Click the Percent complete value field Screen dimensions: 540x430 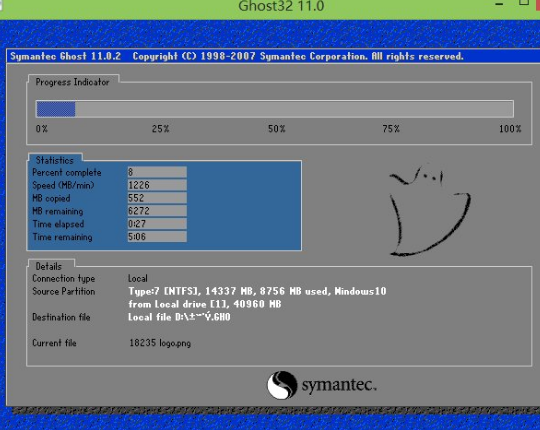157,172
